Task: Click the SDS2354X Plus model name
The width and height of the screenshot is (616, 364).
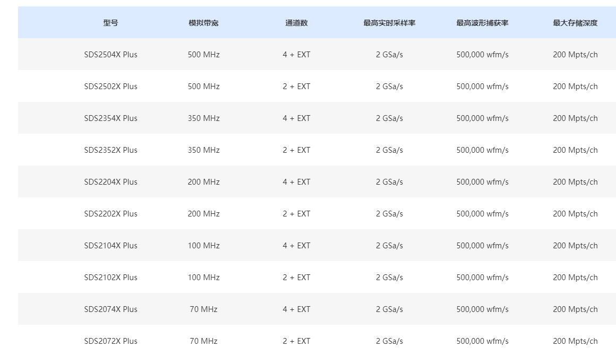Action: pos(110,118)
